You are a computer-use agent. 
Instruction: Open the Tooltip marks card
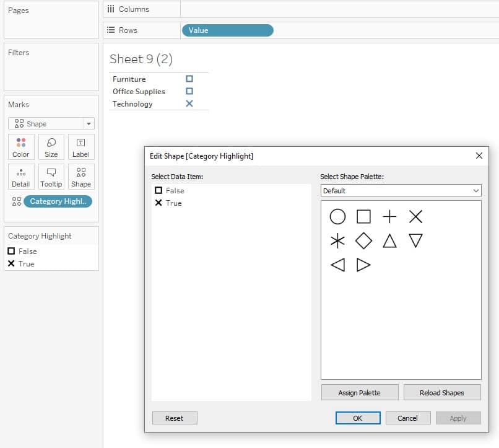pos(51,177)
